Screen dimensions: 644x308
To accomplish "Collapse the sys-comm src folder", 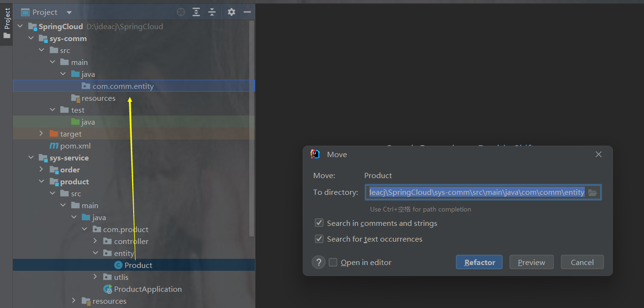I will [x=42, y=51].
